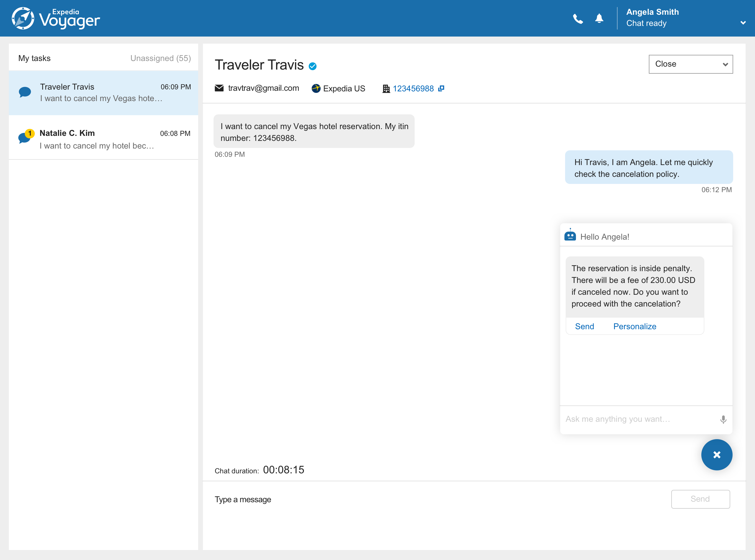
Task: Click the microphone icon in assistant input
Action: click(x=723, y=419)
